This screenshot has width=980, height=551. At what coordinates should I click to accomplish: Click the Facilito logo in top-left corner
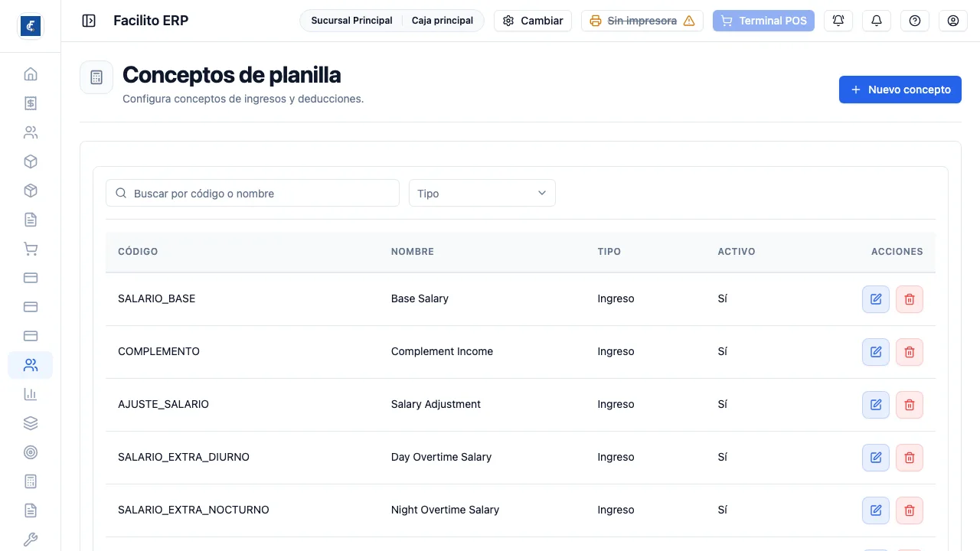click(x=31, y=26)
